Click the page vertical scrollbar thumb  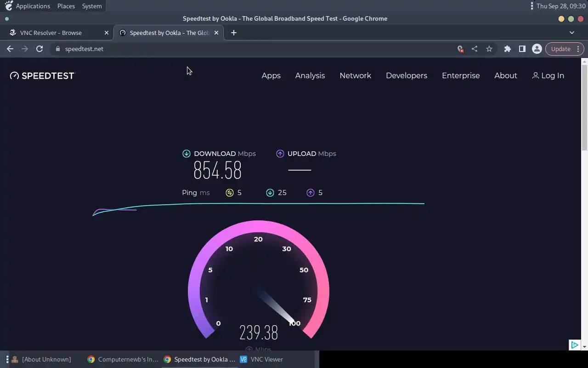coord(584,107)
